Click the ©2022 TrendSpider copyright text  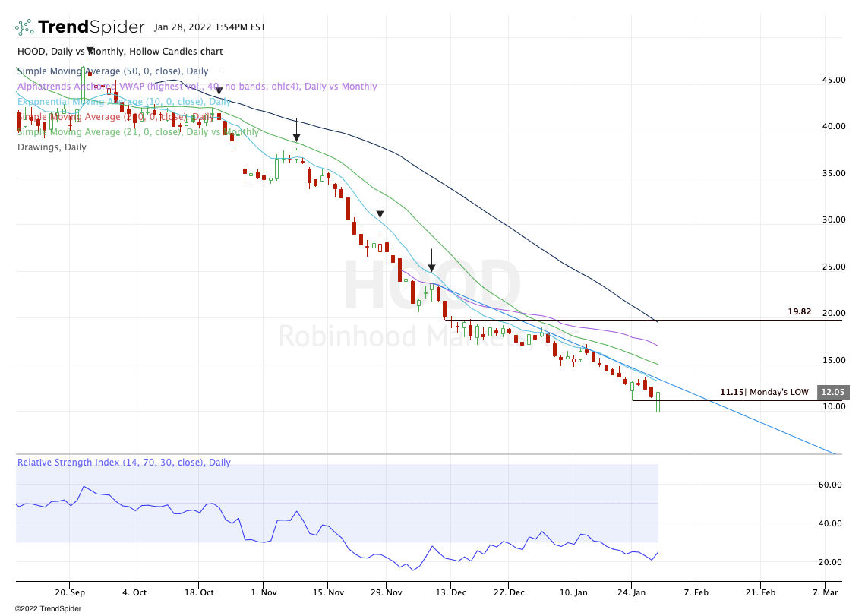pos(48,609)
